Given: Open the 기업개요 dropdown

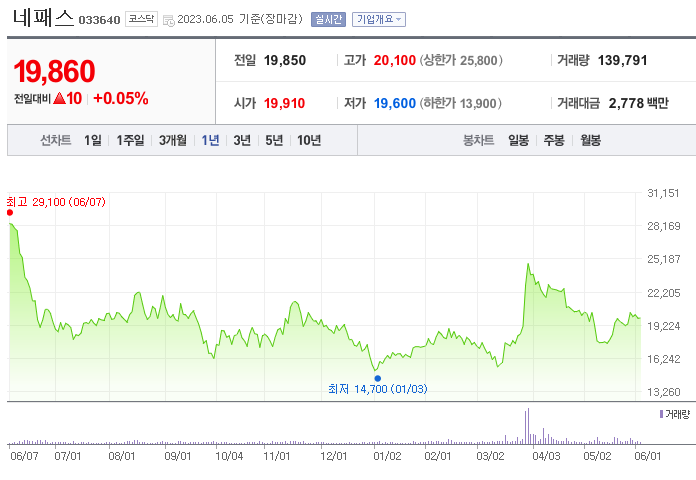Looking at the screenshot, I should (379, 20).
